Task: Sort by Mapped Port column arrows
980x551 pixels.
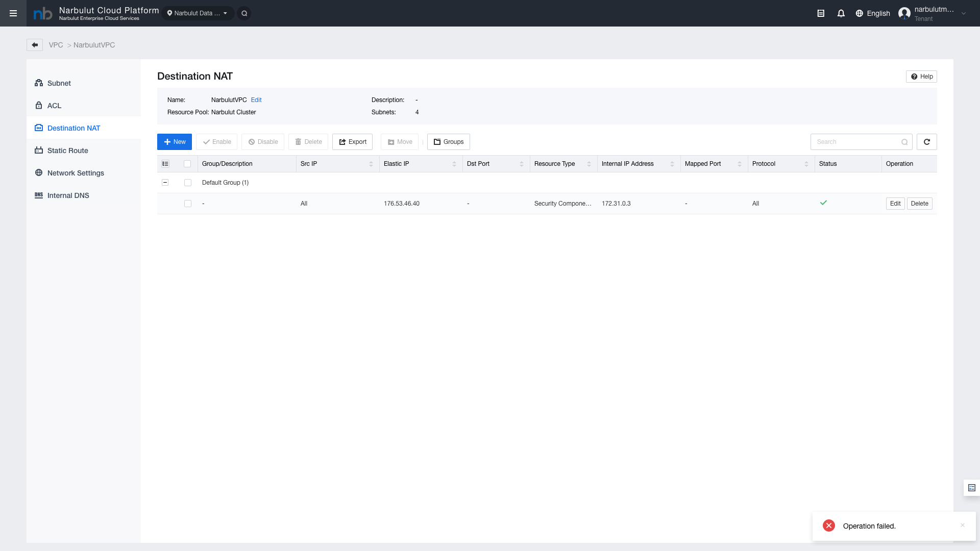Action: point(740,164)
